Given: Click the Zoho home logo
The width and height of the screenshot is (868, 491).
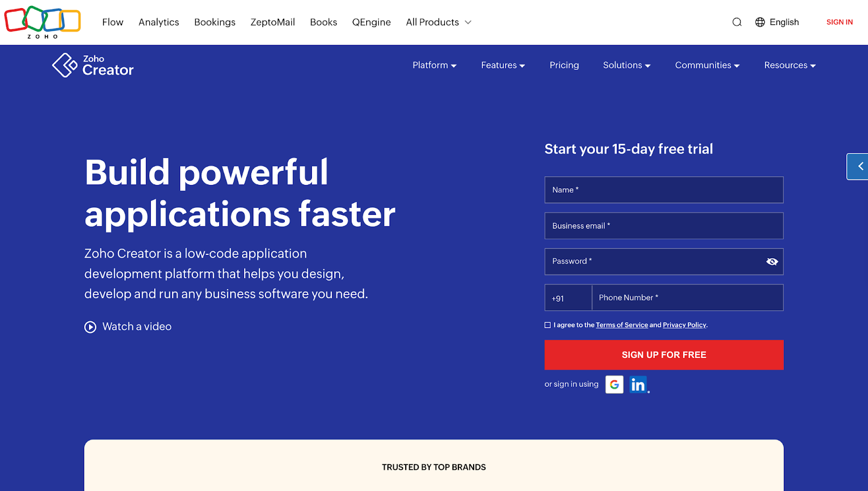Looking at the screenshot, I should (42, 22).
